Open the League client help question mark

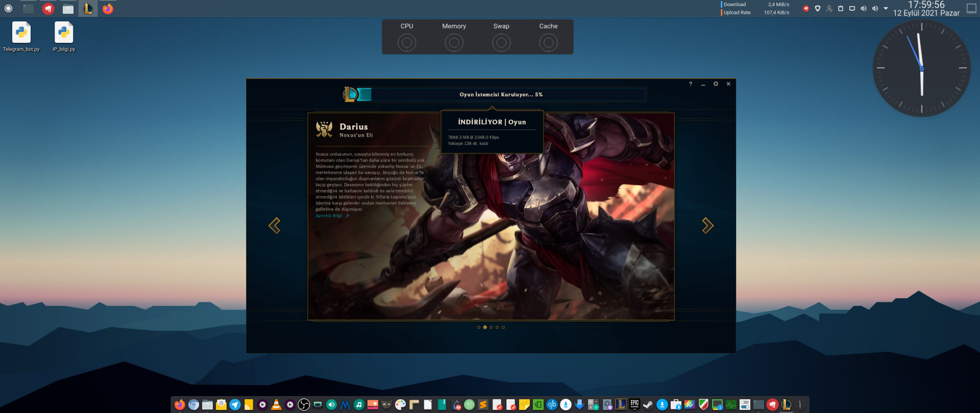pyautogui.click(x=691, y=84)
